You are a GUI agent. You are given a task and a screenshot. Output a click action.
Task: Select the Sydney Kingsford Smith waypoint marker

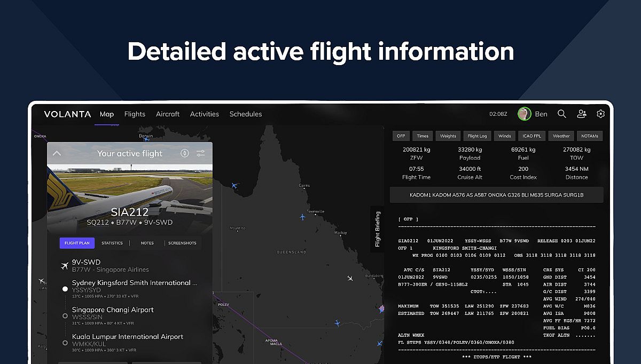tap(65, 289)
